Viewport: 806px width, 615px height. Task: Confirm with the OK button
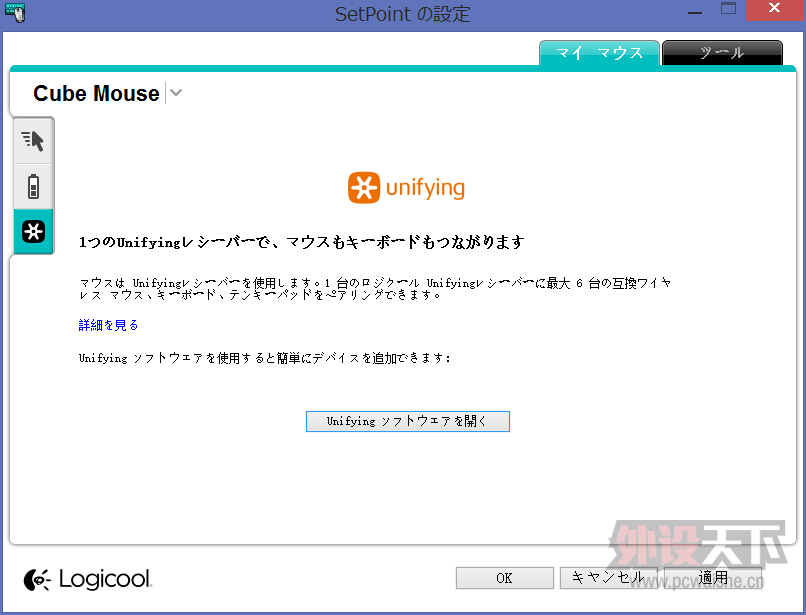click(x=504, y=578)
